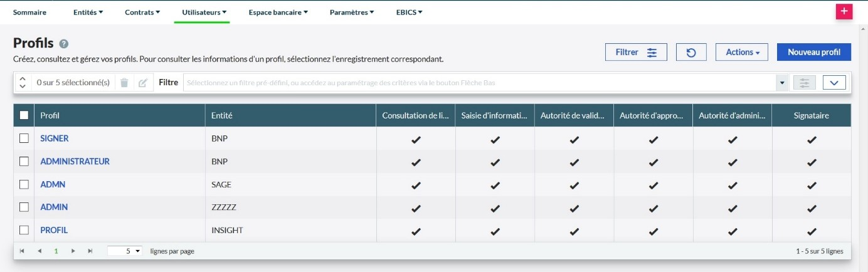
Task: Click the filter settings sliders icon near filter field
Action: point(805,83)
